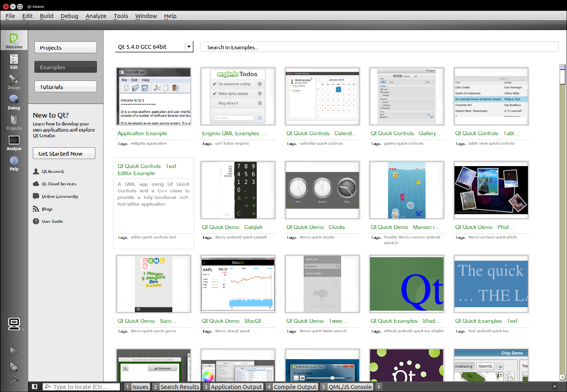Open the File menu

10,16
